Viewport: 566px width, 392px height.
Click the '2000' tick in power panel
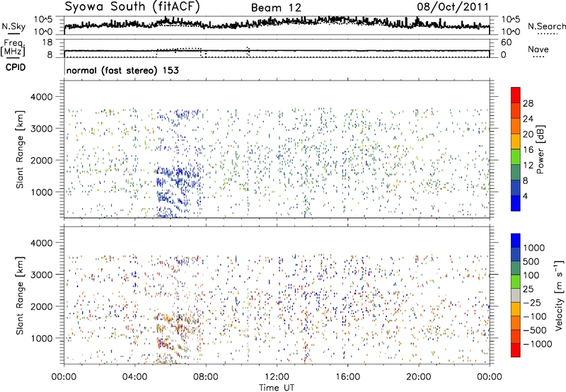[x=42, y=160]
